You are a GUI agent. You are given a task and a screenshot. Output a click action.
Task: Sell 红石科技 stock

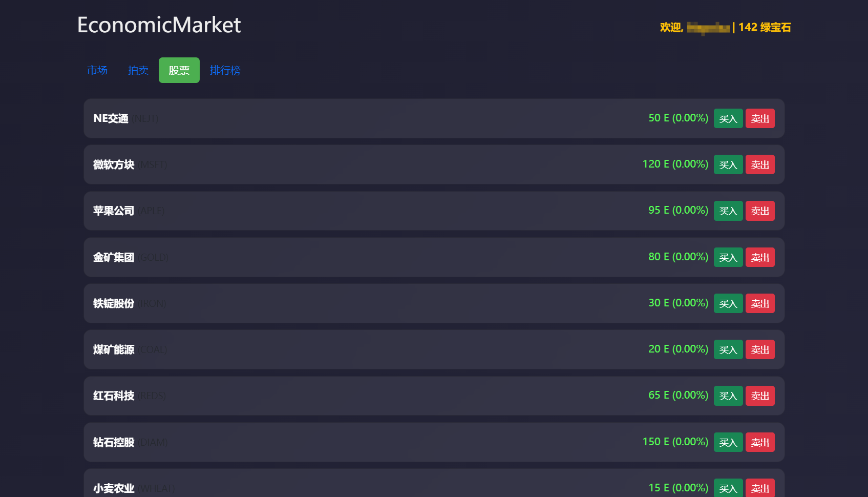[x=760, y=396]
